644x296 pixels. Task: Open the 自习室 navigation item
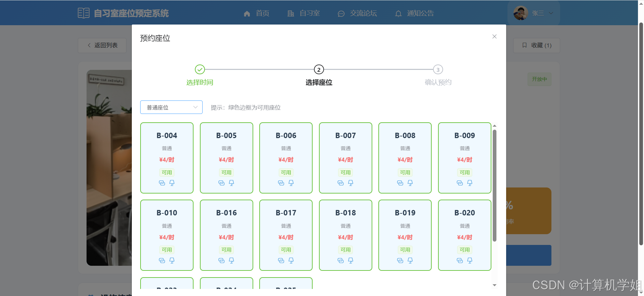point(304,13)
